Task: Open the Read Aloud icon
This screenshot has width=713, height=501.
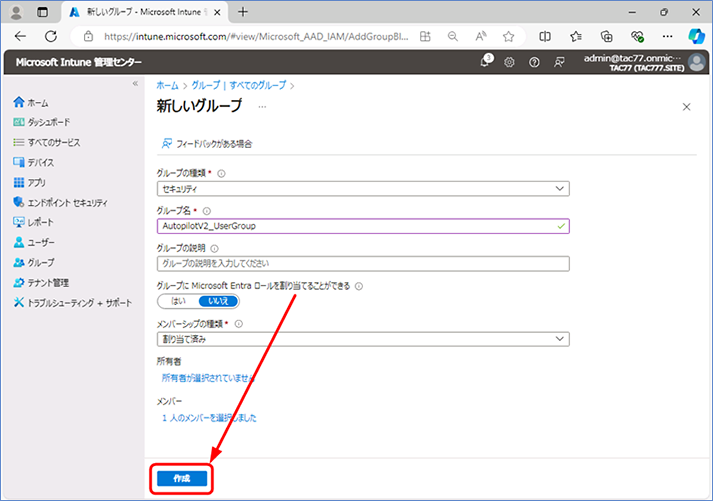Action: pyautogui.click(x=481, y=36)
